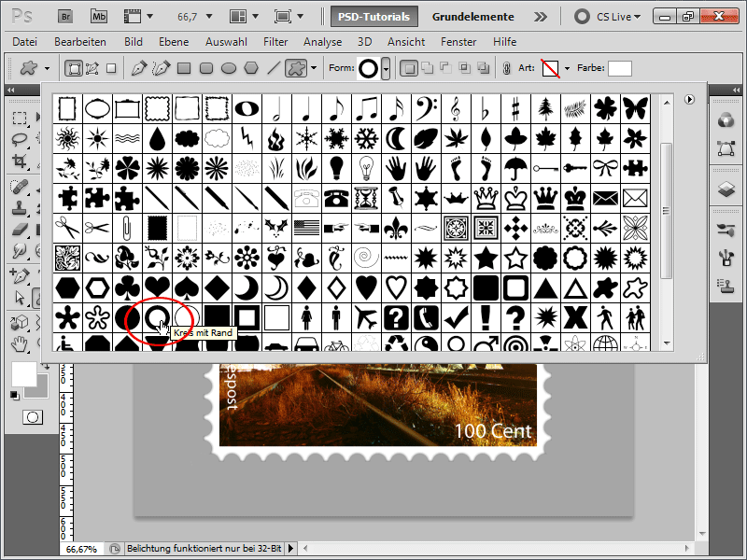Launch Adobe Bridge from the Br icon

(x=65, y=17)
